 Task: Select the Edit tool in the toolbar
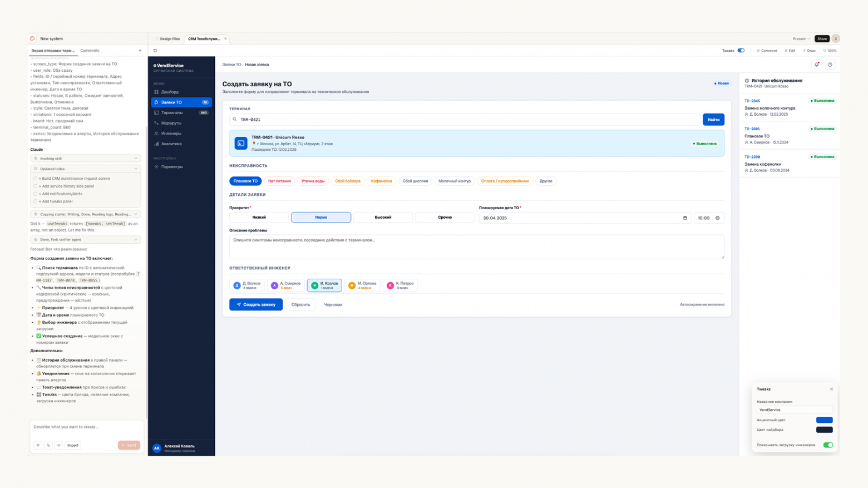pyautogui.click(x=790, y=51)
